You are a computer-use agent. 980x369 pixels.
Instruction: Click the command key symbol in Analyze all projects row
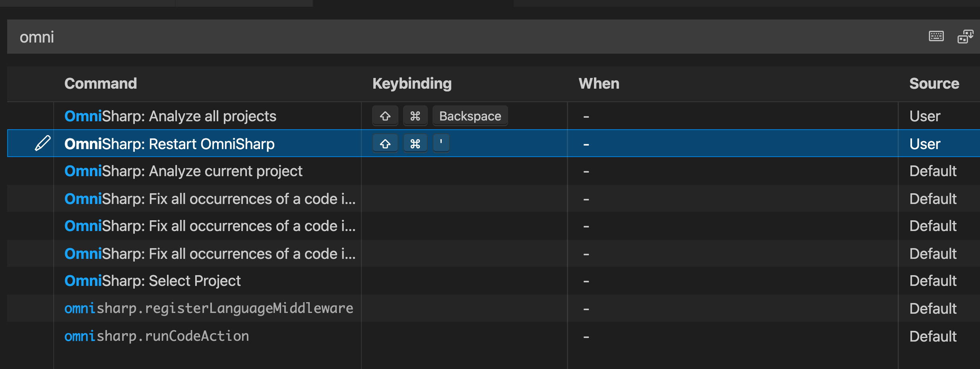(415, 116)
